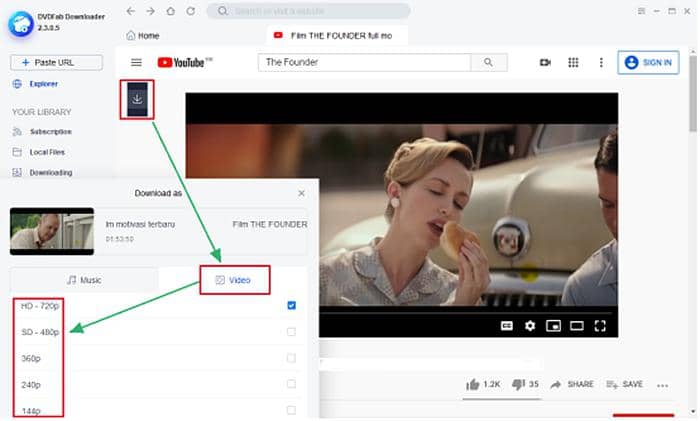Close the Download as dialog
The height and width of the screenshot is (421, 700).
301,193
